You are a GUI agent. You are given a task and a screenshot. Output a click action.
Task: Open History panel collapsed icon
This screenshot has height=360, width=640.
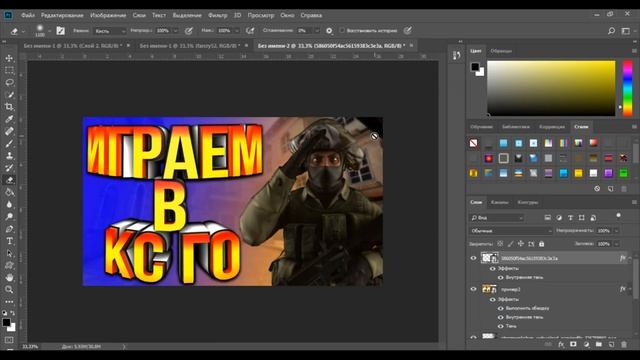coord(456,56)
